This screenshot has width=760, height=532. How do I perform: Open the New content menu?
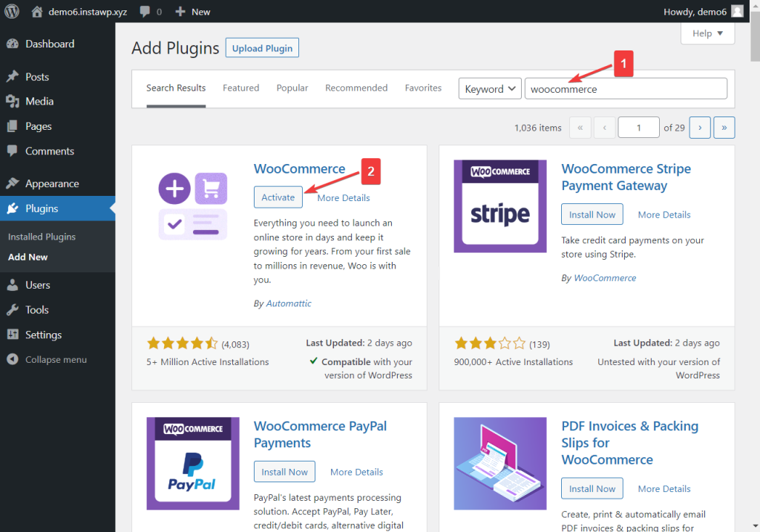click(x=192, y=12)
